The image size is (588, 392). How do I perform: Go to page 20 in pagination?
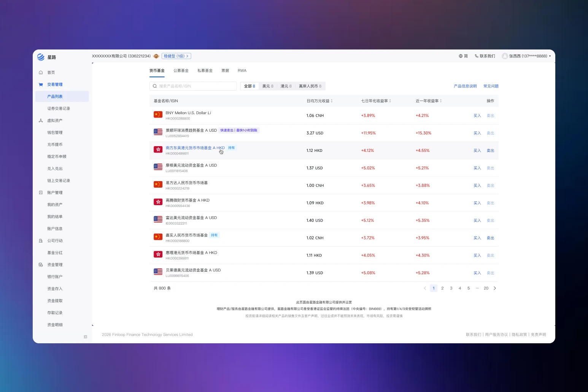pos(486,288)
